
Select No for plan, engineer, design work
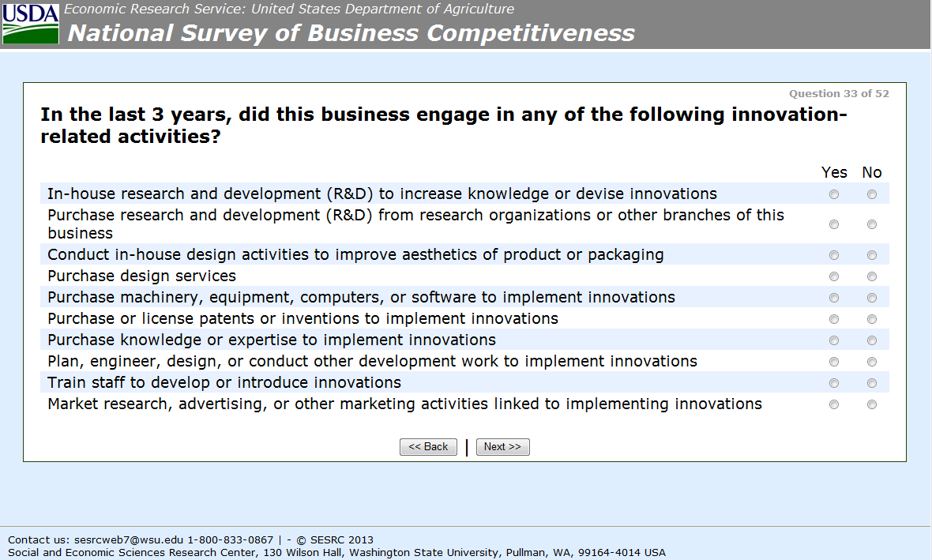coord(872,362)
